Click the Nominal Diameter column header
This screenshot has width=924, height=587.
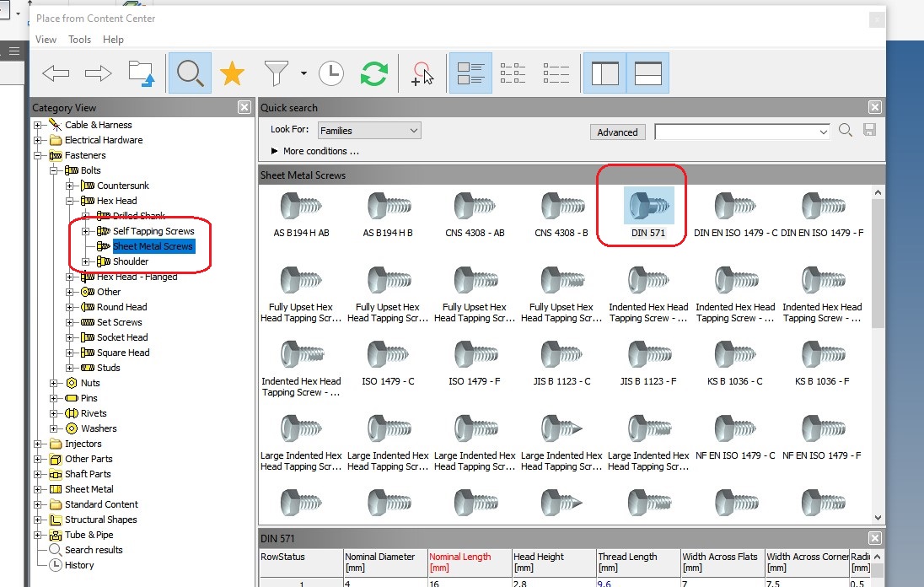pyautogui.click(x=384, y=563)
